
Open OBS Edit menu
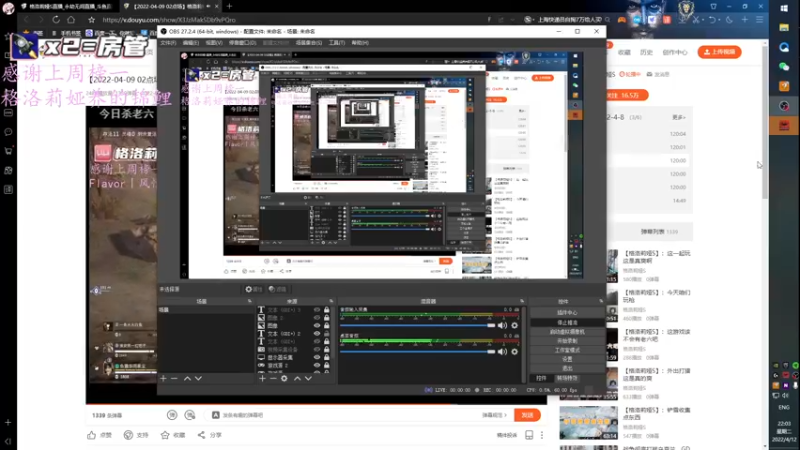[191, 43]
